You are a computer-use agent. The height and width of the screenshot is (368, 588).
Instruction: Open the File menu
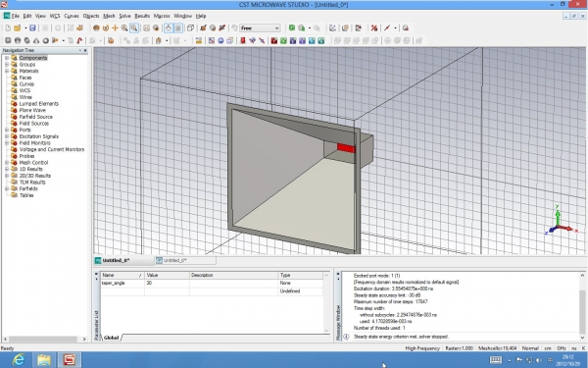coord(15,16)
